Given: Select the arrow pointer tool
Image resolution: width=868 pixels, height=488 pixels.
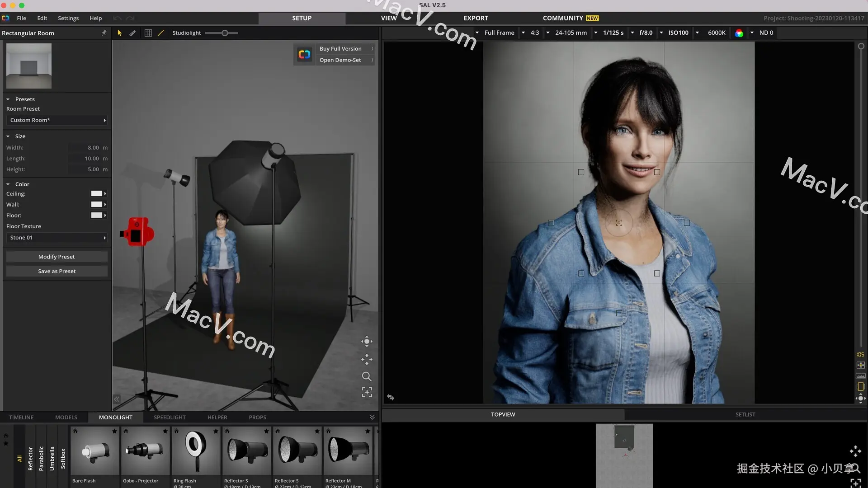Looking at the screenshot, I should point(119,33).
